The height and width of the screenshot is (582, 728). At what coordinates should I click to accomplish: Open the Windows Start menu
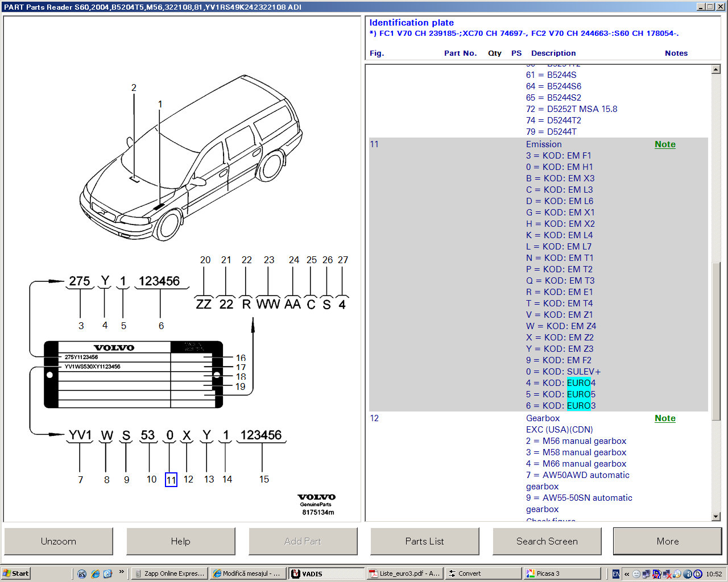click(x=16, y=573)
